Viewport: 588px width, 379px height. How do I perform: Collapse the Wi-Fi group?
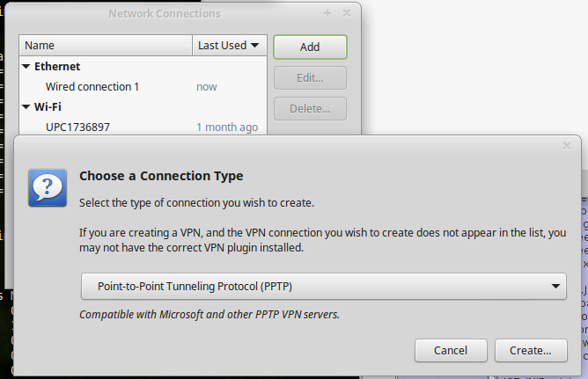click(26, 106)
